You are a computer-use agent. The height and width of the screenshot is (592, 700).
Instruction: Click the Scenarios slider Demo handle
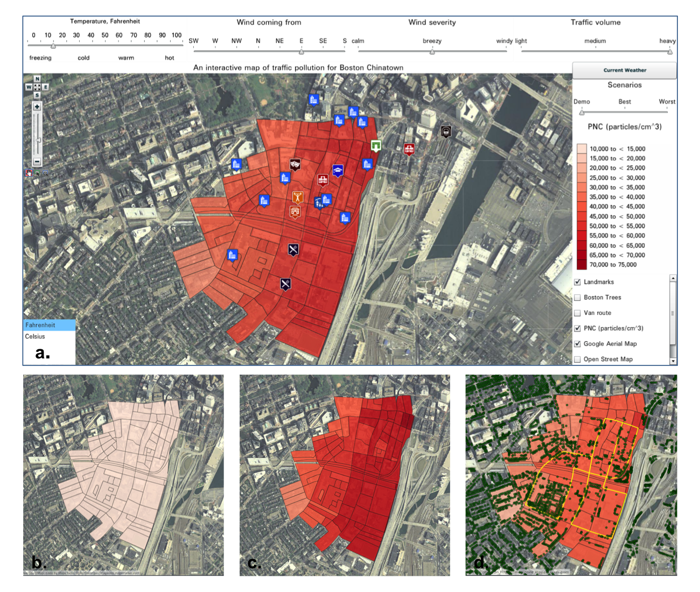pyautogui.click(x=582, y=112)
